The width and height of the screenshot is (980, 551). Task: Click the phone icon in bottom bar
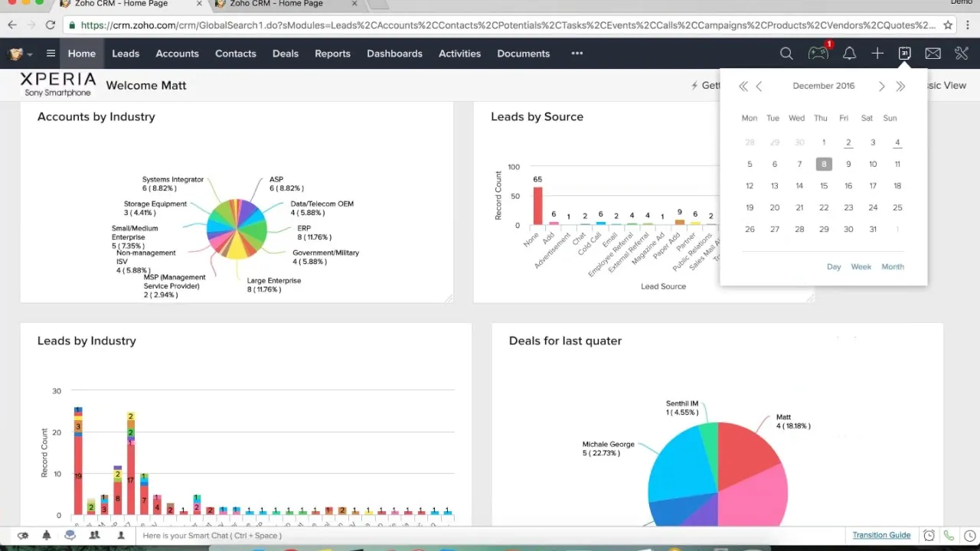point(949,536)
